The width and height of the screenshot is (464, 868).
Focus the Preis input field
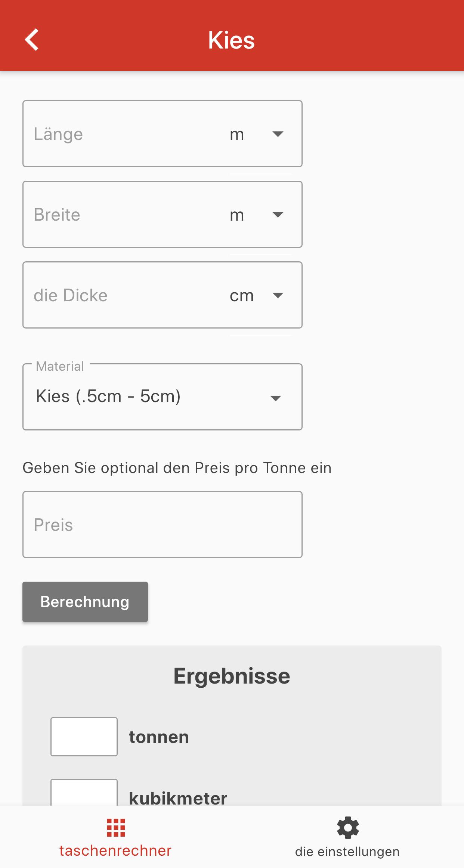(163, 525)
